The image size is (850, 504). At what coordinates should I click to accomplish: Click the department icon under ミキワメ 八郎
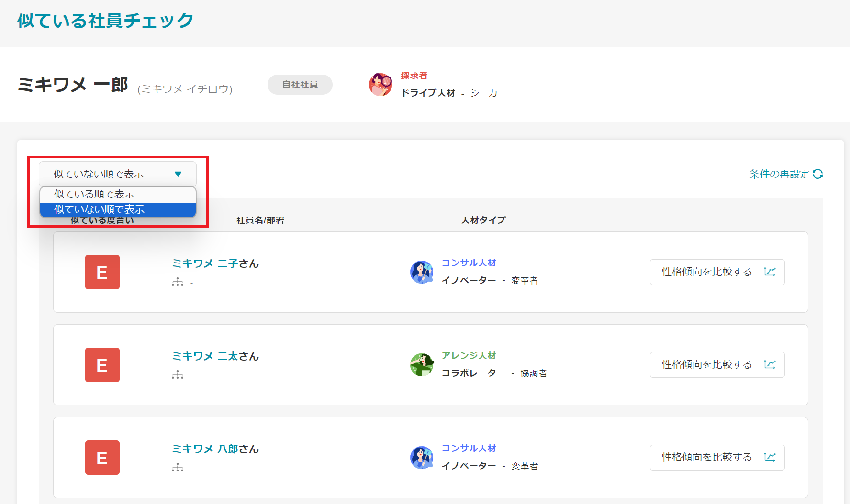click(x=178, y=468)
